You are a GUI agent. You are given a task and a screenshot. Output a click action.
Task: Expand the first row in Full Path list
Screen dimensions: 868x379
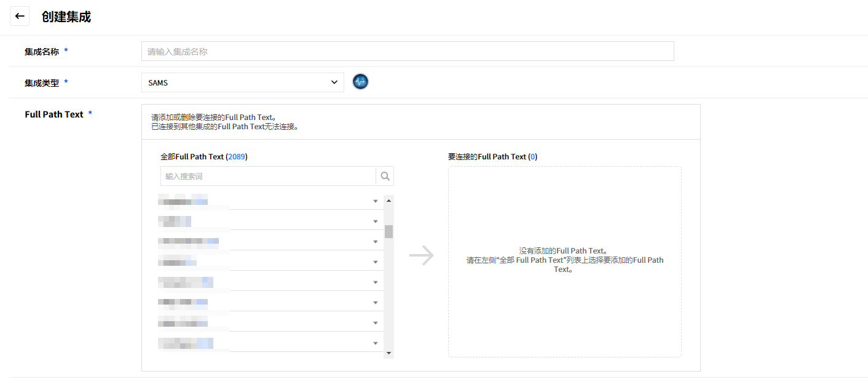[376, 201]
